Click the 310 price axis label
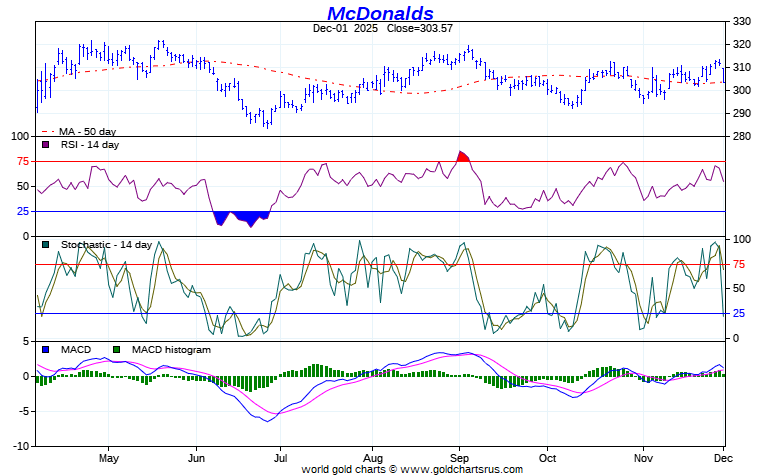 click(742, 67)
